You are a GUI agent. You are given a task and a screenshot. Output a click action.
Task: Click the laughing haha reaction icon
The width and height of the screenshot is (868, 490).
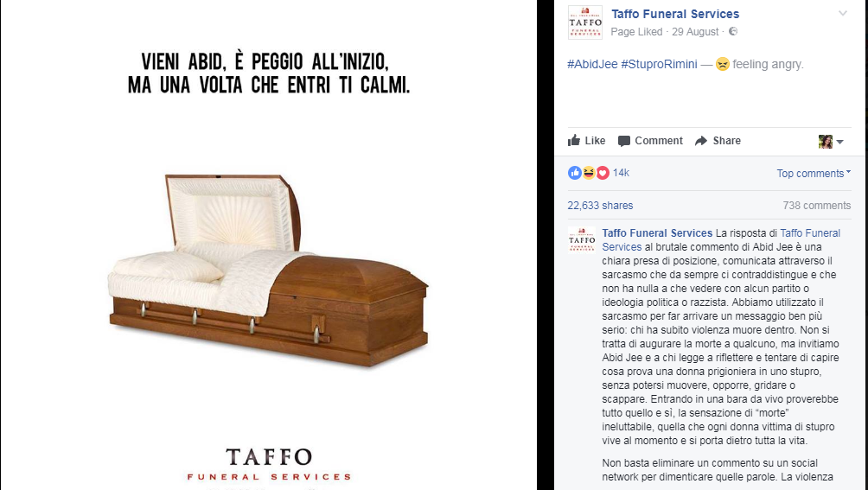pos(589,173)
